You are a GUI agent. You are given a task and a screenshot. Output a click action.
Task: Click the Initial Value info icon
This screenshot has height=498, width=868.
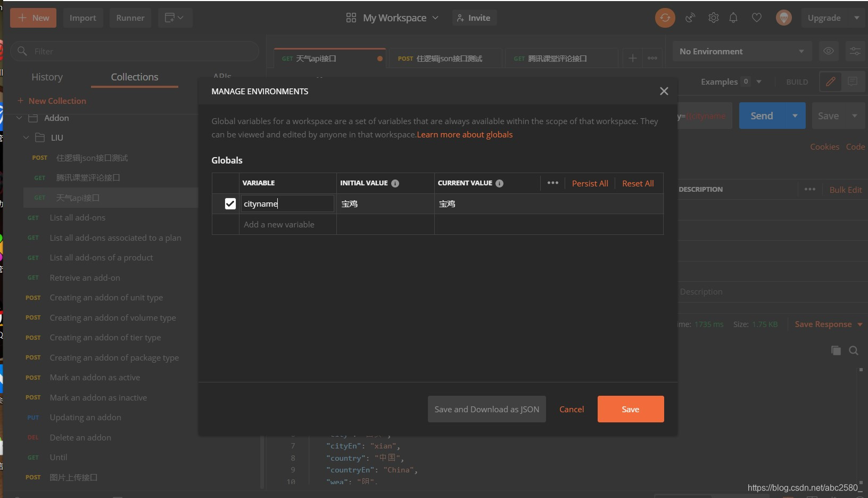[395, 183]
